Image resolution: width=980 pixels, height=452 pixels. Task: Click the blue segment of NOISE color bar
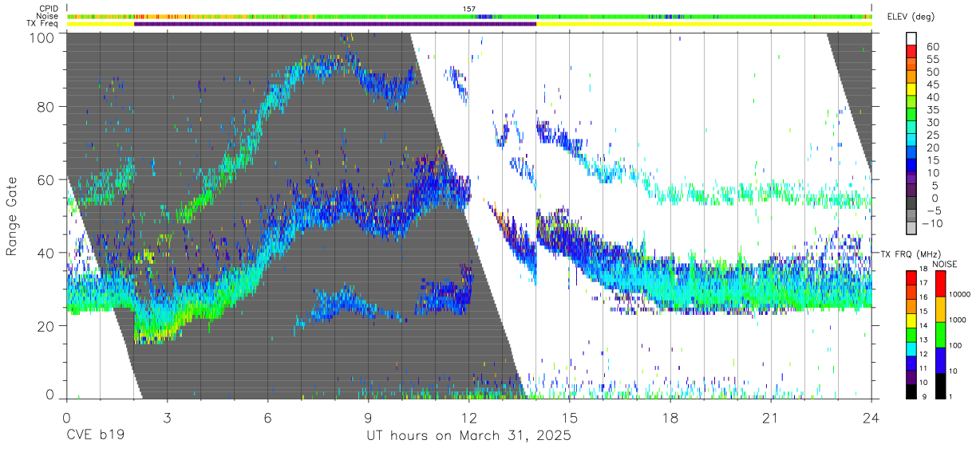(940, 360)
